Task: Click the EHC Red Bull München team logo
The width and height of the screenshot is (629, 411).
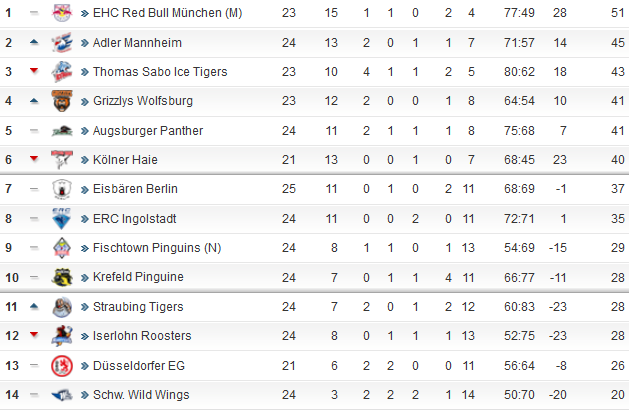Action: click(x=62, y=13)
